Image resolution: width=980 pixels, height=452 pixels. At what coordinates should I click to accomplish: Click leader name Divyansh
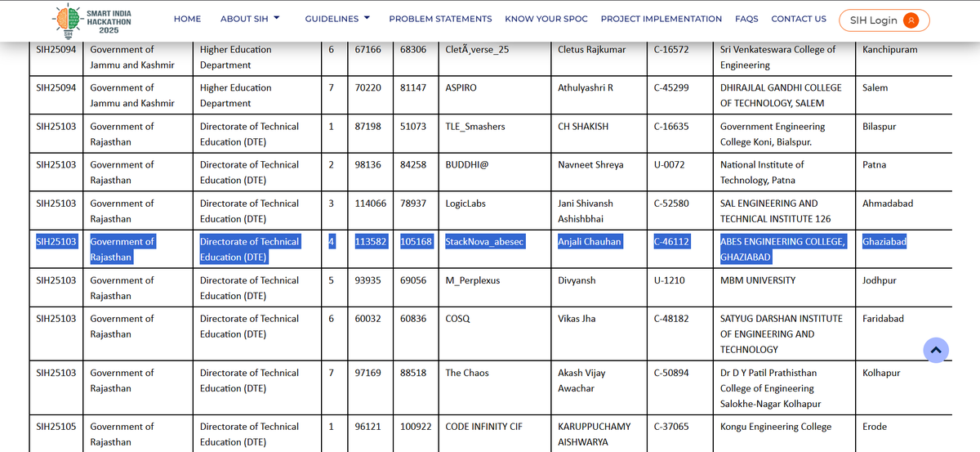tap(577, 280)
